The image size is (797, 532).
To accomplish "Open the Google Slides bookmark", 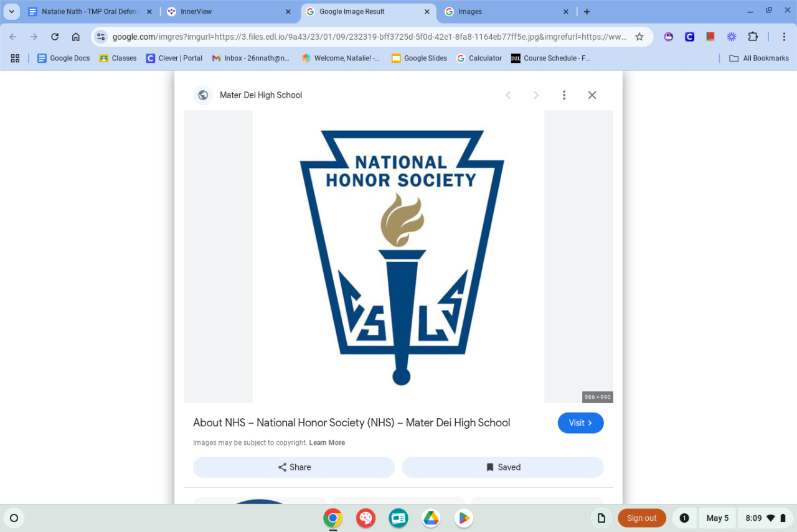I will point(419,58).
